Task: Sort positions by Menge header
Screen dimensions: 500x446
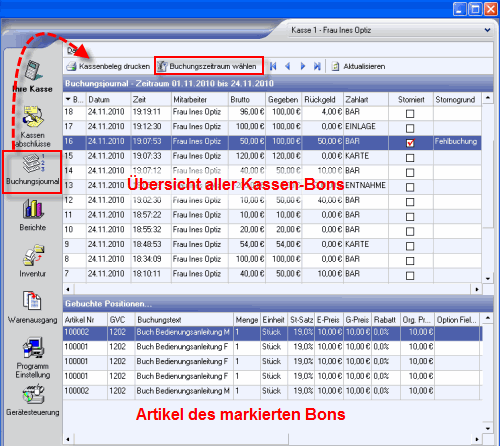Action: pos(247,320)
